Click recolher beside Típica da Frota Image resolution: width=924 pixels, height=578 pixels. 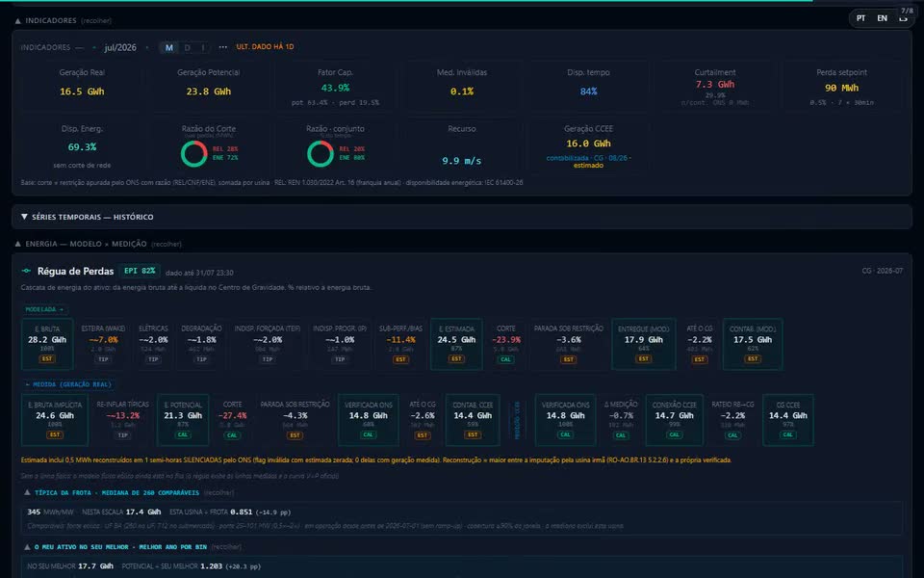tap(218, 492)
